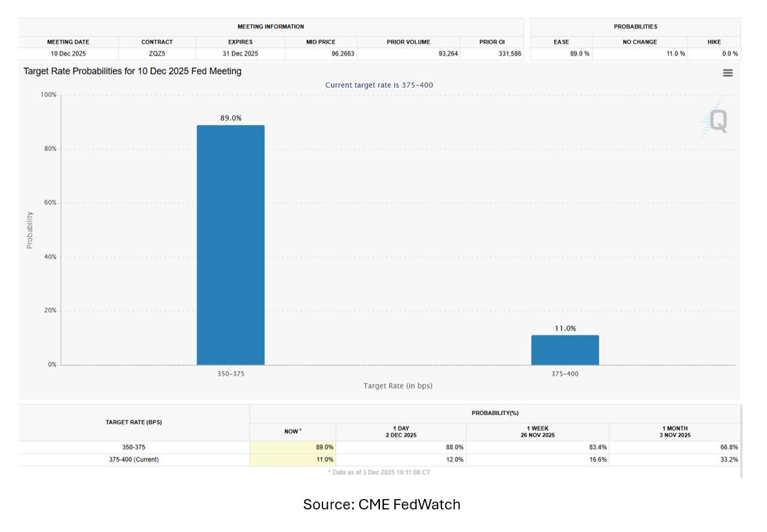Screen dimensions: 767x532
Task: Click the HIKE 0.0 % value
Action: click(730, 54)
